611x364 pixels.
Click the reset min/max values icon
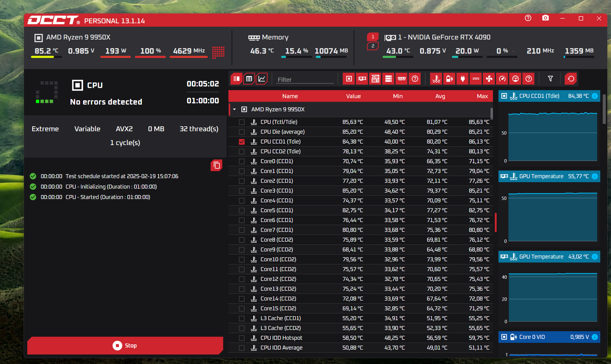(571, 79)
